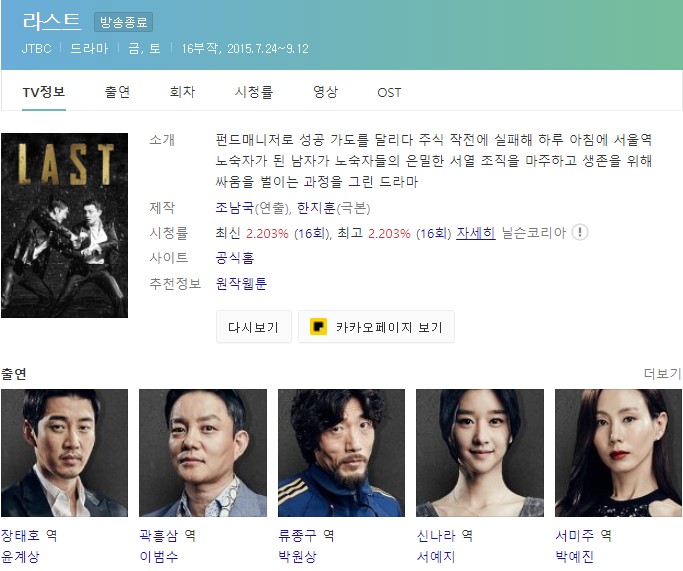
Task: Open the 시청률 tab
Action: pos(254,92)
